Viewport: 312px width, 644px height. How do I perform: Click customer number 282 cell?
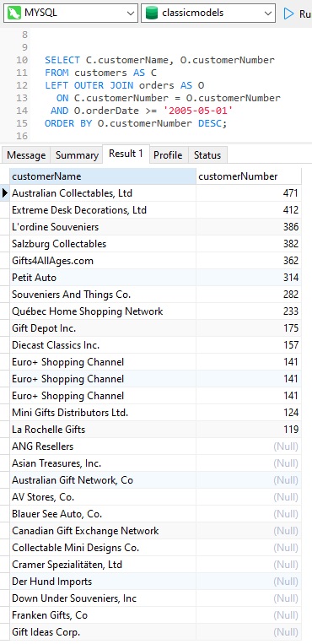point(249,295)
